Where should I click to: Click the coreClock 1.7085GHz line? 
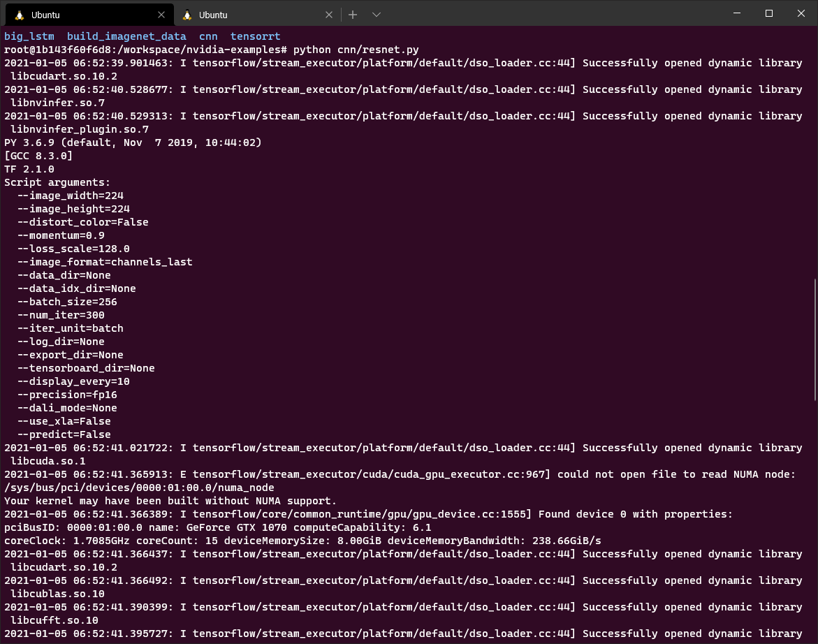coord(302,541)
